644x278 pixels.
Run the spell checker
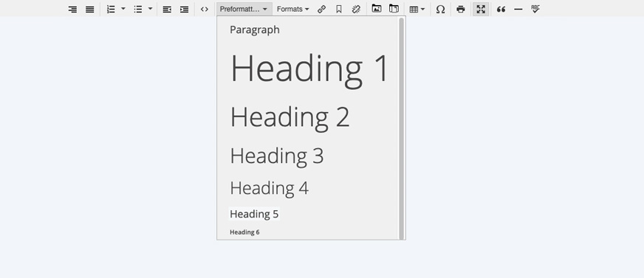[535, 9]
